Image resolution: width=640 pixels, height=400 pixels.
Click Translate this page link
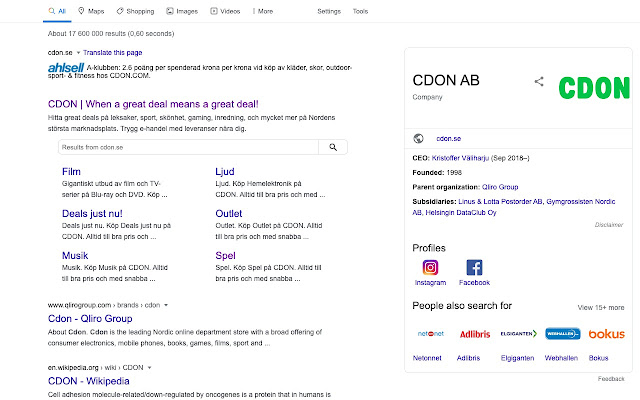pyautogui.click(x=113, y=53)
